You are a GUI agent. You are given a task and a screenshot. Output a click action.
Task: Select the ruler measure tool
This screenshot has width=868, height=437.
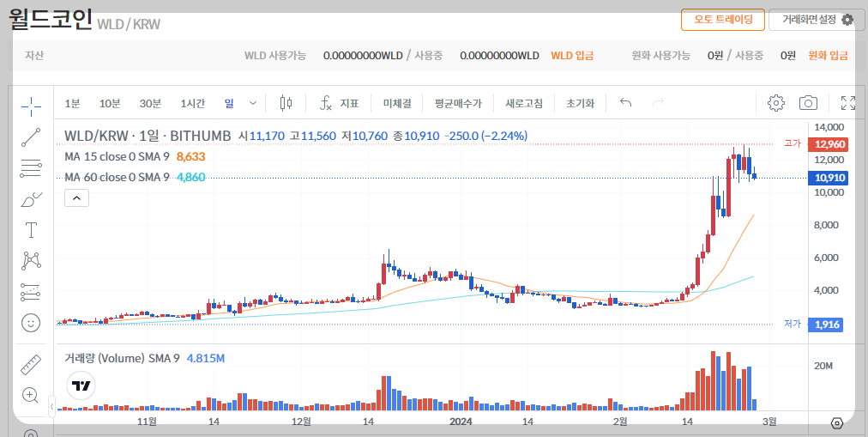[x=31, y=364]
